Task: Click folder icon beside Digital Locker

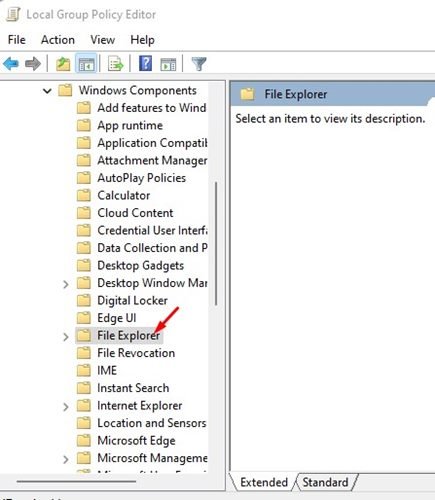Action: (83, 301)
